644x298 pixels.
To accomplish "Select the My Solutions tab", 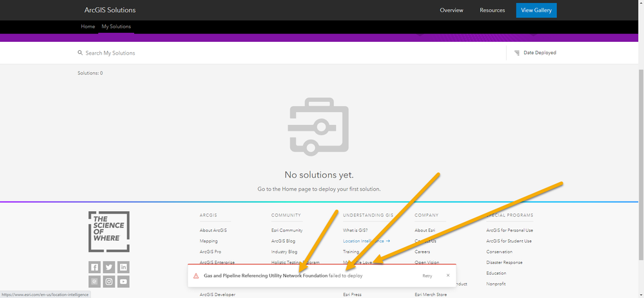I will coord(116,26).
